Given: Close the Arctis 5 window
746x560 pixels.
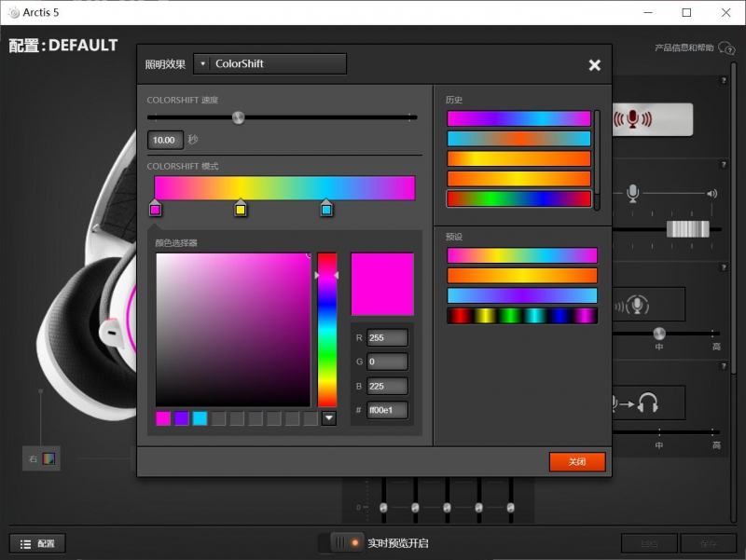Looking at the screenshot, I should pyautogui.click(x=725, y=12).
